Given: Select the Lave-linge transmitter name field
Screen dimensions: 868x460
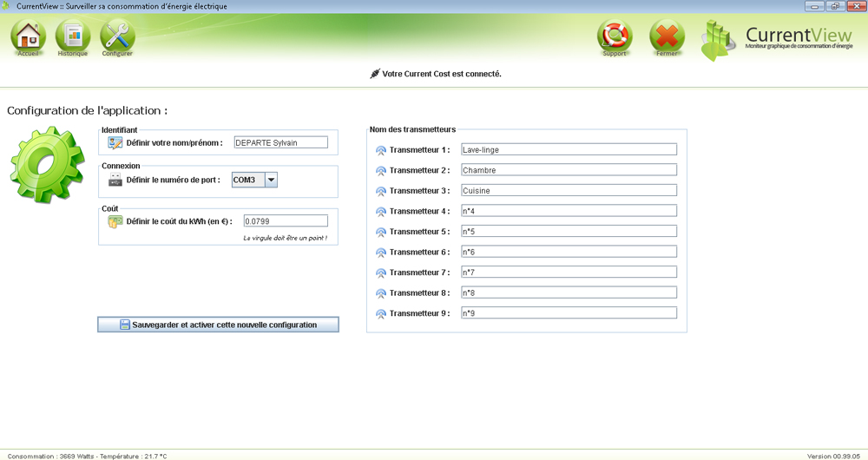Looking at the screenshot, I should pos(569,149).
